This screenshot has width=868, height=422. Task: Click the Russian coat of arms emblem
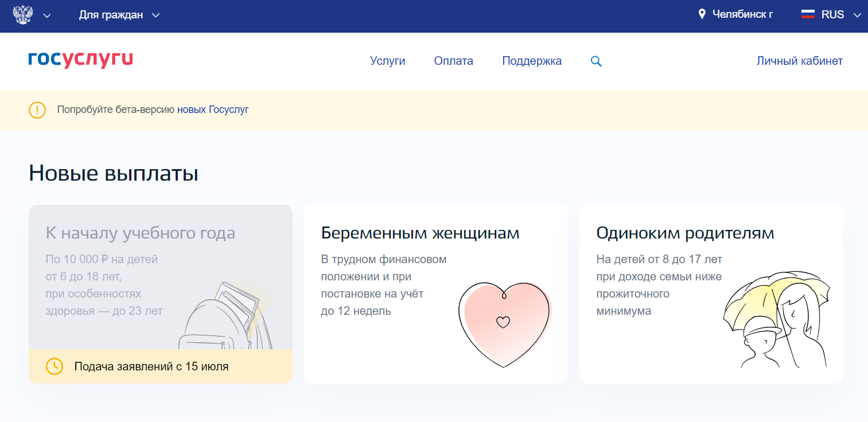click(22, 15)
